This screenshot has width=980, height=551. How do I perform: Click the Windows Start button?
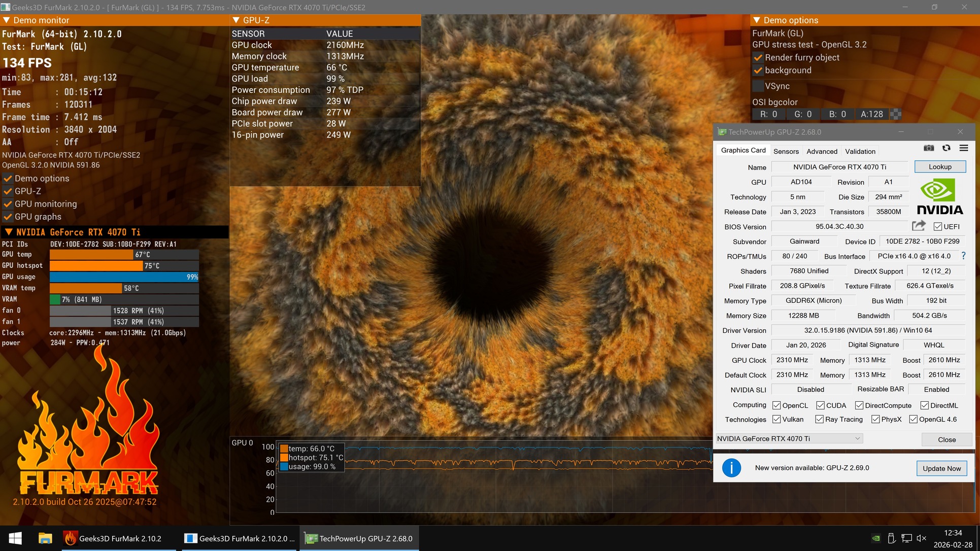[x=15, y=538]
